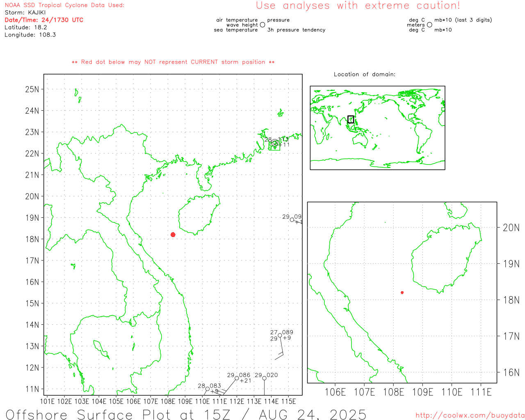Click the '+9' tendency beside station 27 089

click(287, 338)
